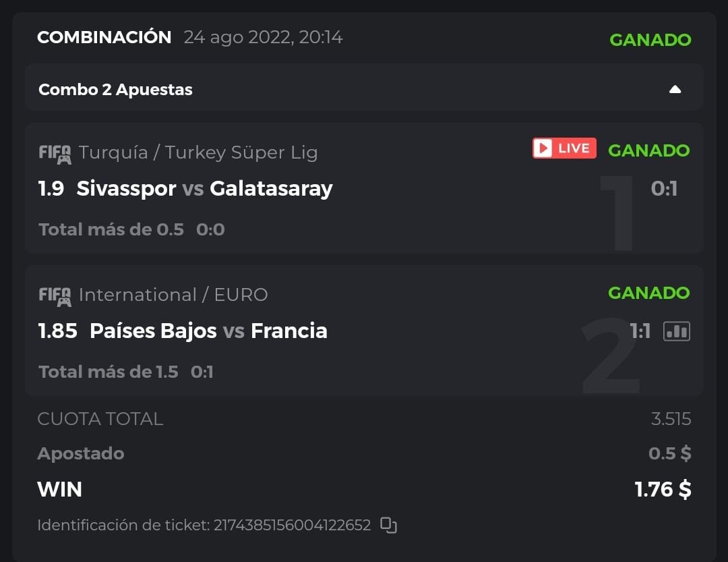This screenshot has width=728, height=562.
Task: Open statistics chart icon for Países Bajos match
Action: point(677,331)
